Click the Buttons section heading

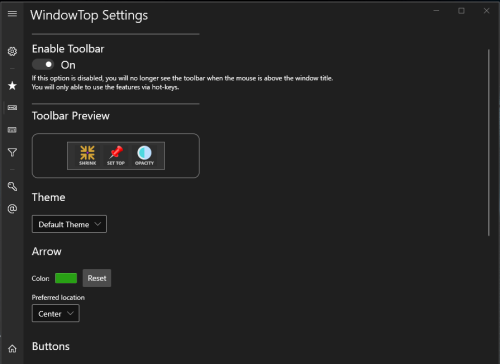click(x=51, y=346)
